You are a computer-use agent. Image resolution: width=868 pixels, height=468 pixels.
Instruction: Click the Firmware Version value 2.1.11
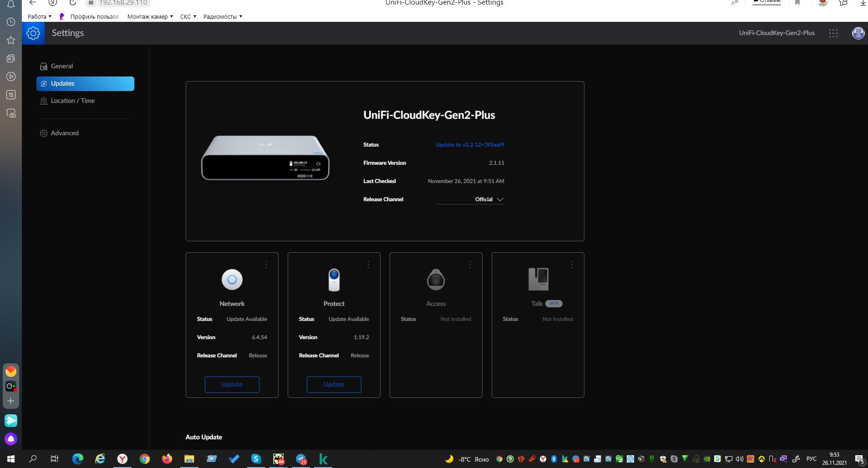[497, 163]
